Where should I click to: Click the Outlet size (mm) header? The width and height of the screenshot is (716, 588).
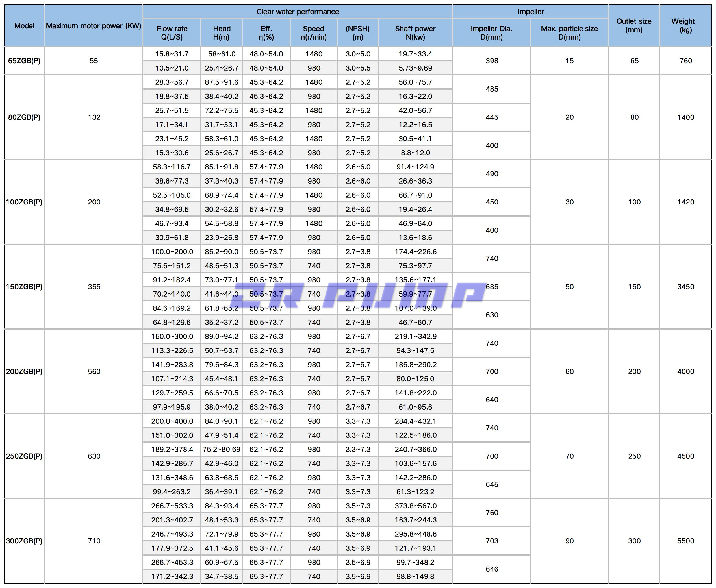pos(634,26)
